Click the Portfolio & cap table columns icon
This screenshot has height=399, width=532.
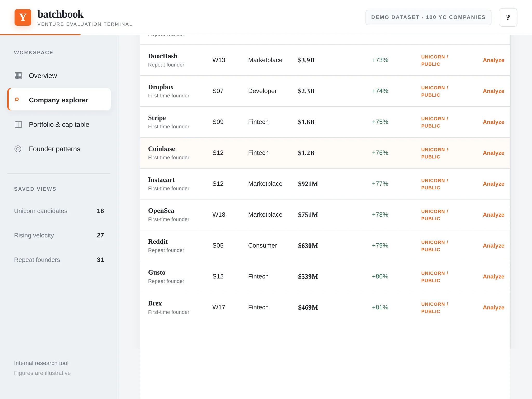coord(18,124)
